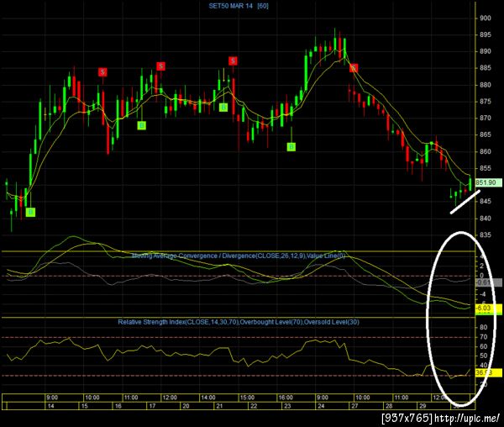Select the -0.61 MACD histogram value label
Screen dimensions: 504x427
coord(488,282)
